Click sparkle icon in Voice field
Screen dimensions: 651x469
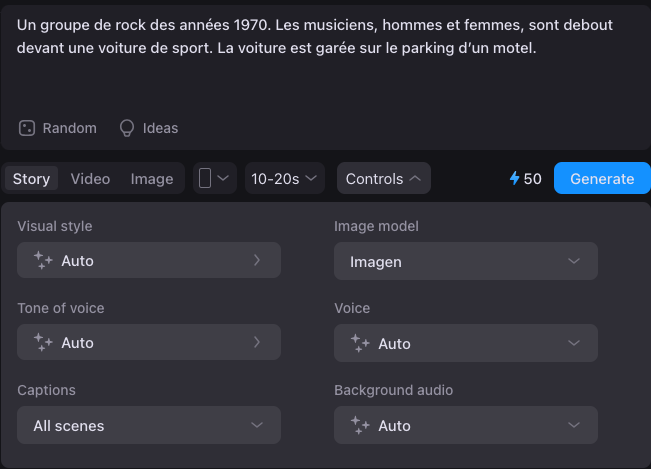point(360,343)
